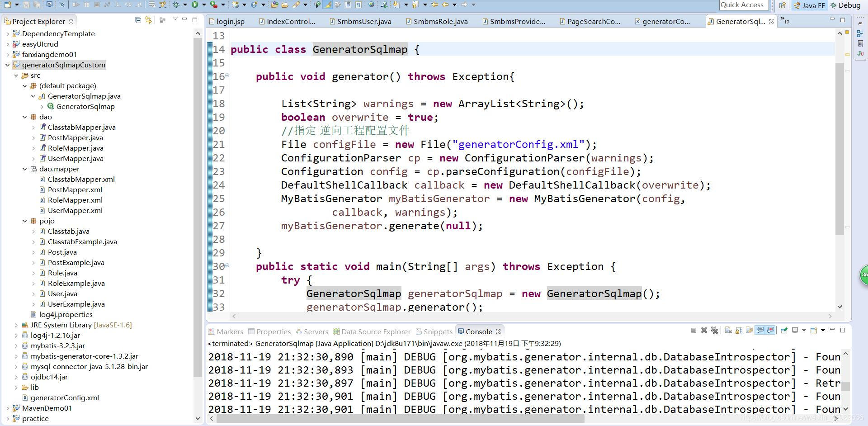The height and width of the screenshot is (426, 868).
Task: Collapse the generatorSqlmapCustom project
Action: 7,65
